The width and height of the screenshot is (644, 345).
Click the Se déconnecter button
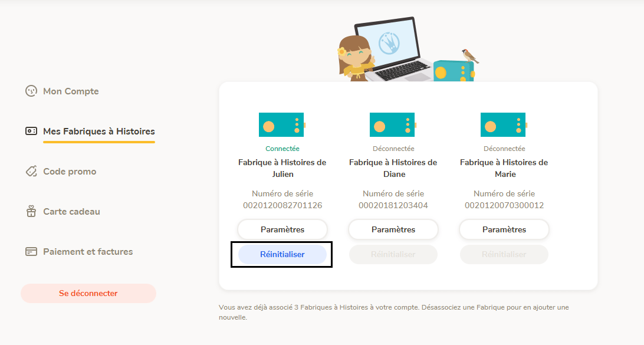pos(88,293)
